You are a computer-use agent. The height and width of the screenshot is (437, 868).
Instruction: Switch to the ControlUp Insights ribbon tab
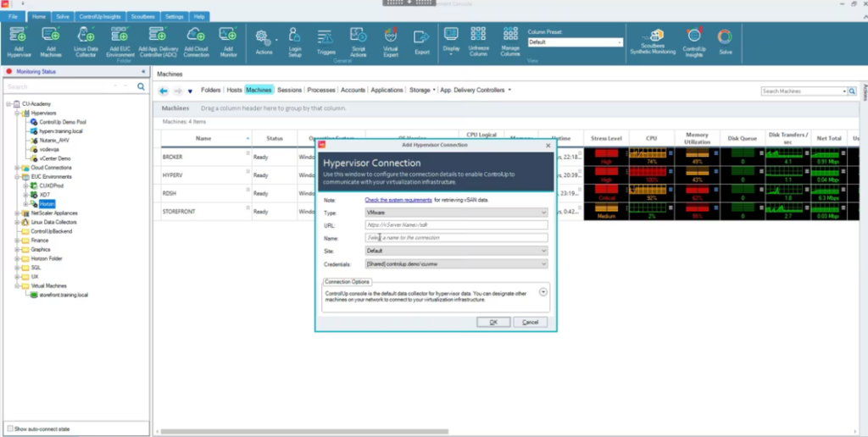tap(100, 17)
